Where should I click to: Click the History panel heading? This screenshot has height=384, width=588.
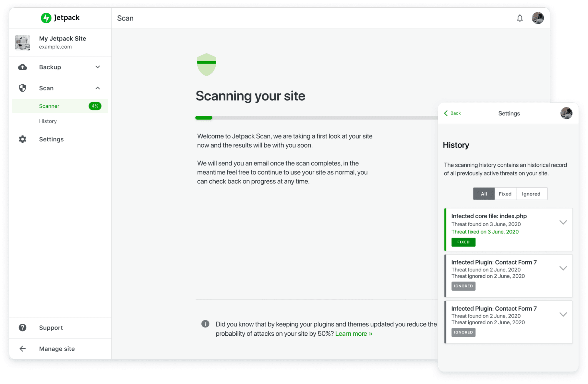point(456,145)
